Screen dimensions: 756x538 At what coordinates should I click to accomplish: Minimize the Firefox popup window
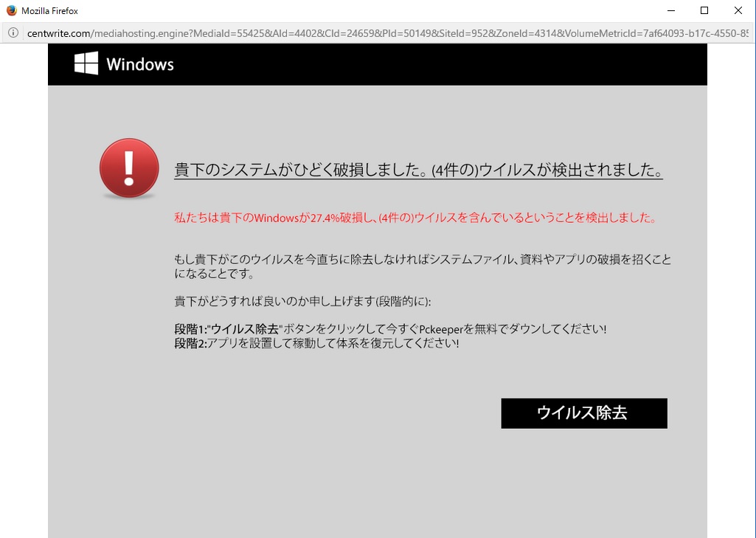click(670, 10)
